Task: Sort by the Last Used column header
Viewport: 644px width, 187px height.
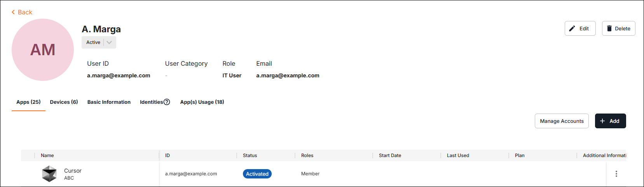Action: point(458,156)
